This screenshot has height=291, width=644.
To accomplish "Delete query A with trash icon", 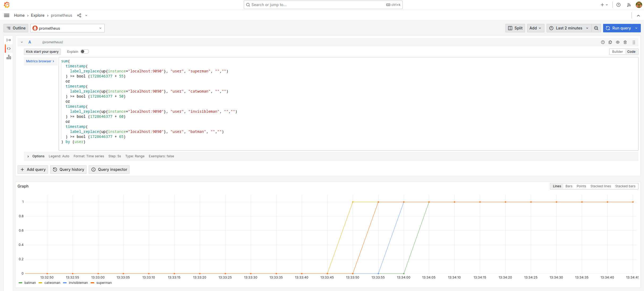I will tap(625, 42).
